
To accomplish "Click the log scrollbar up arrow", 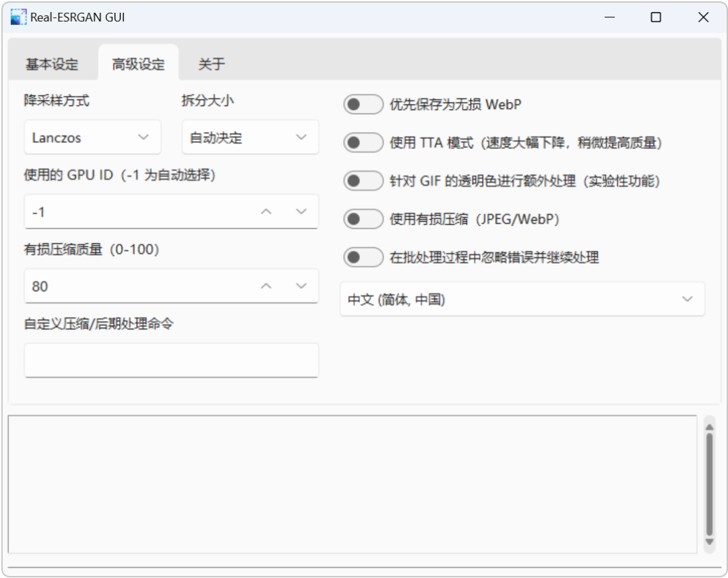I will tap(709, 426).
